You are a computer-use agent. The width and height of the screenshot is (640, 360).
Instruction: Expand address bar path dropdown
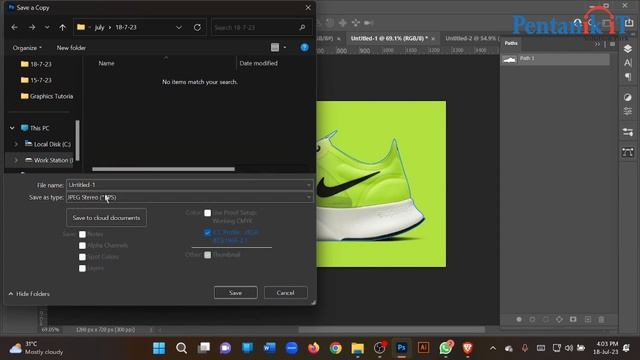pos(179,27)
